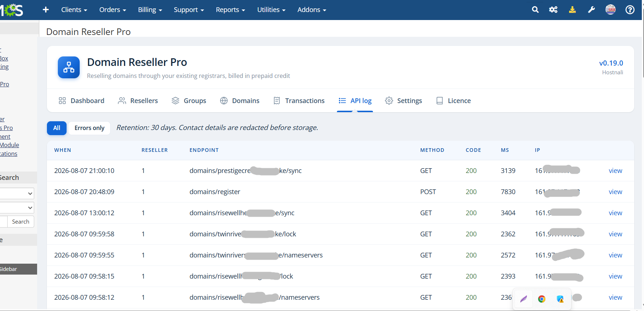Show all log entries with the All filter

coord(57,128)
